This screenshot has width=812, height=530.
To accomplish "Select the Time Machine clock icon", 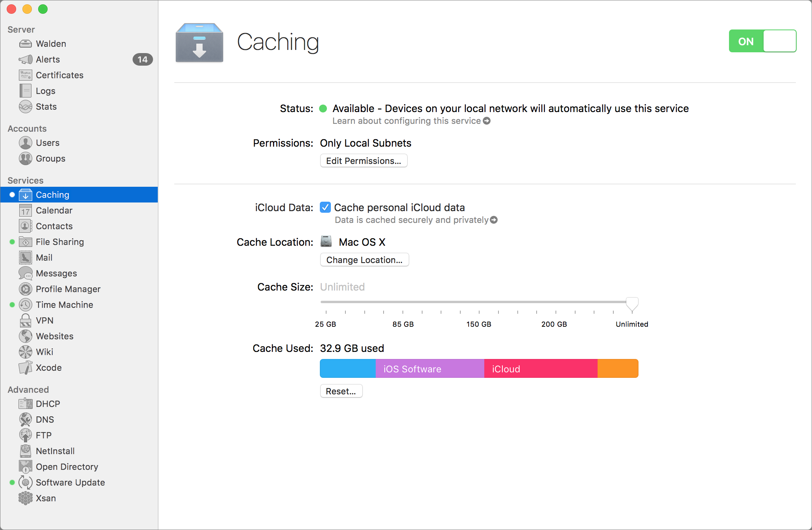I will click(x=26, y=305).
